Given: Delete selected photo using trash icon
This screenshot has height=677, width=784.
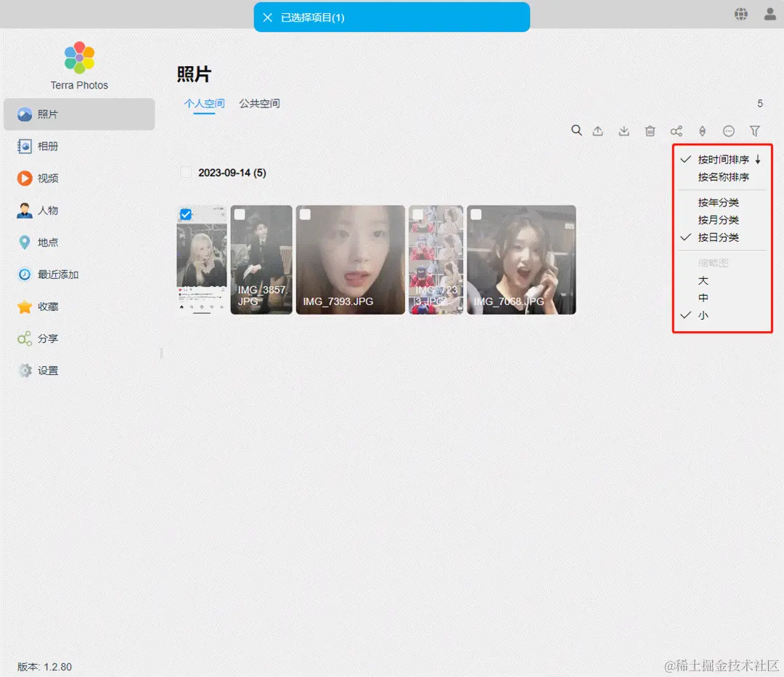Looking at the screenshot, I should [650, 131].
